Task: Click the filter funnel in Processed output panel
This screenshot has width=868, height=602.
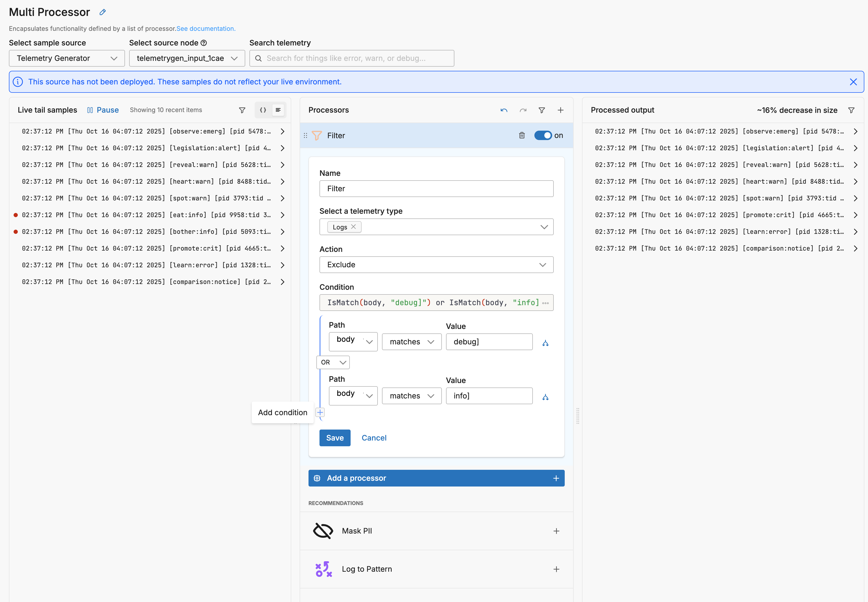Action: [851, 110]
